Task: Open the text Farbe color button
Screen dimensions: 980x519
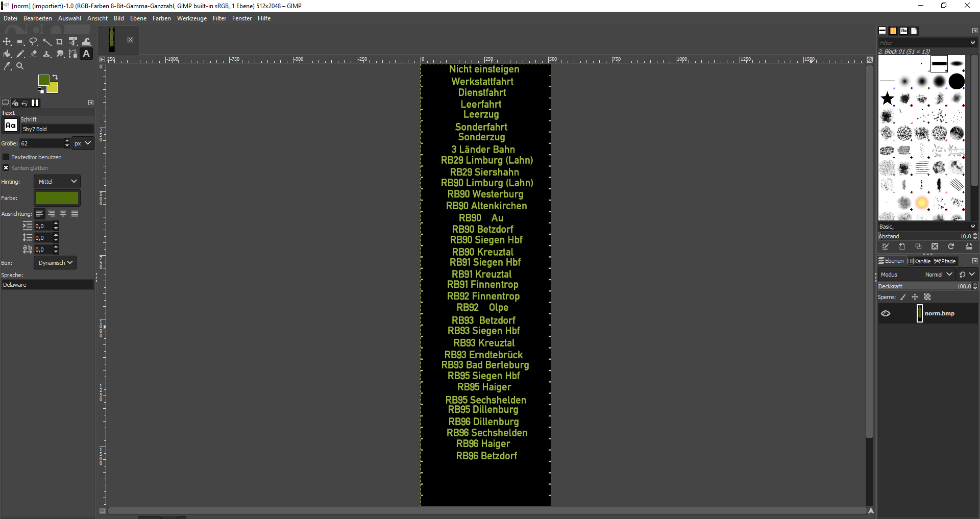Action: pos(57,198)
